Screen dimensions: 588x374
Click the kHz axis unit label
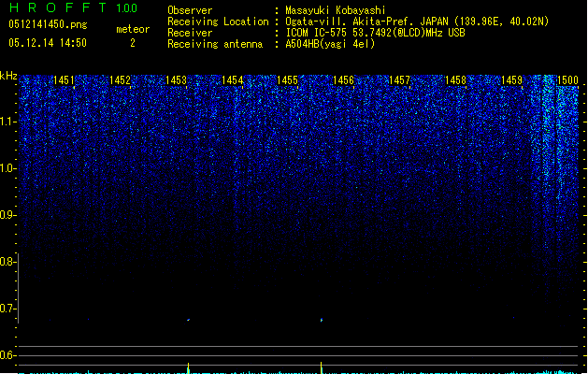coord(8,76)
